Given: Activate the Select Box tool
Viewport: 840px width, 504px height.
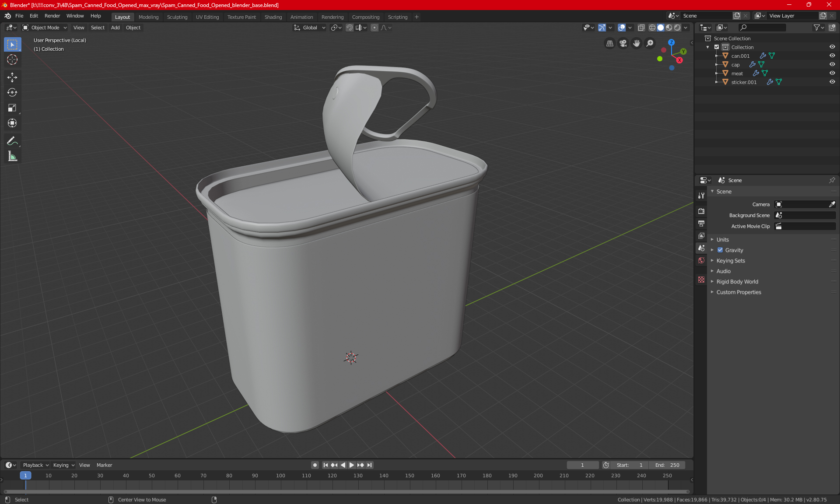Looking at the screenshot, I should (x=12, y=44).
